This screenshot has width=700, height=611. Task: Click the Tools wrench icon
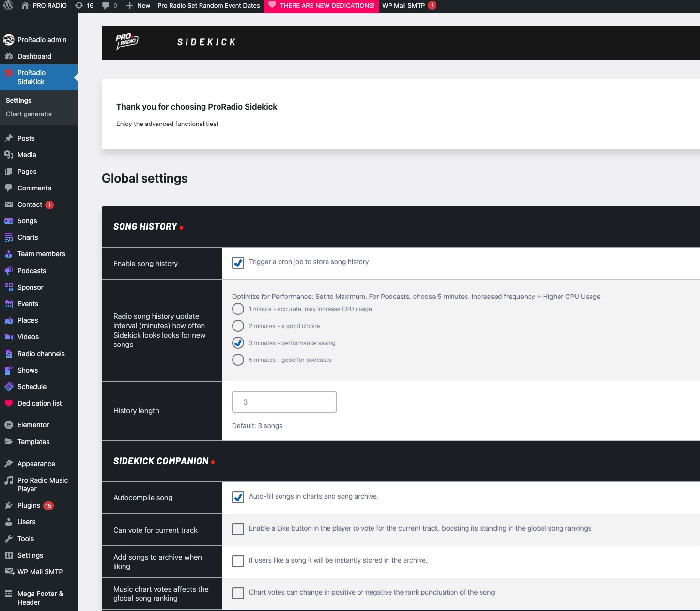click(9, 539)
